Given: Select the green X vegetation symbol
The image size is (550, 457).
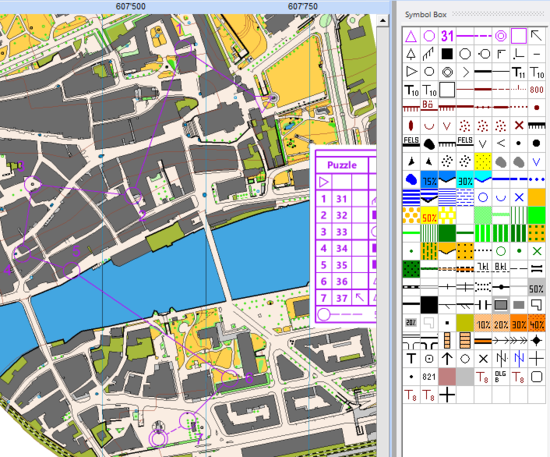Looking at the screenshot, I should pos(537,251).
